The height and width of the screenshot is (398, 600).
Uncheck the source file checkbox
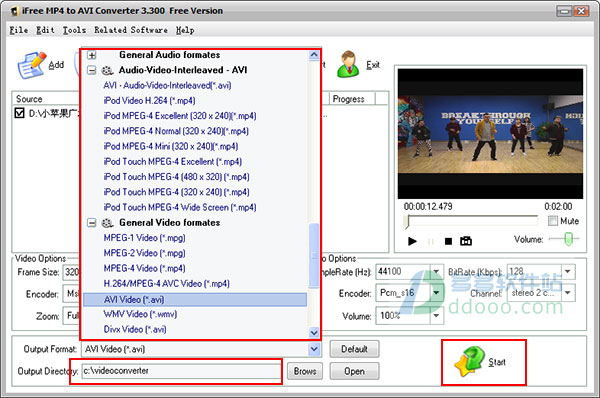coord(19,113)
